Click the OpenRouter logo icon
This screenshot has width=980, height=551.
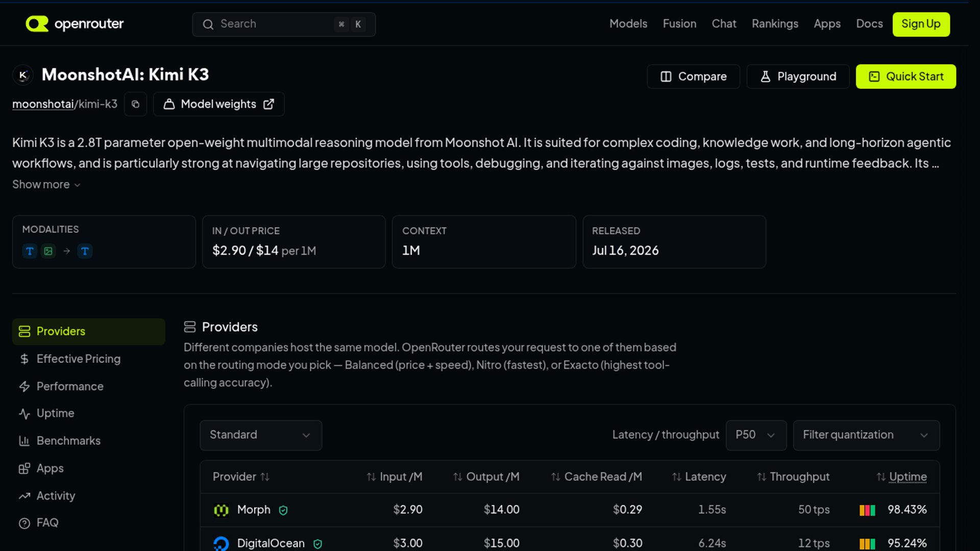37,23
